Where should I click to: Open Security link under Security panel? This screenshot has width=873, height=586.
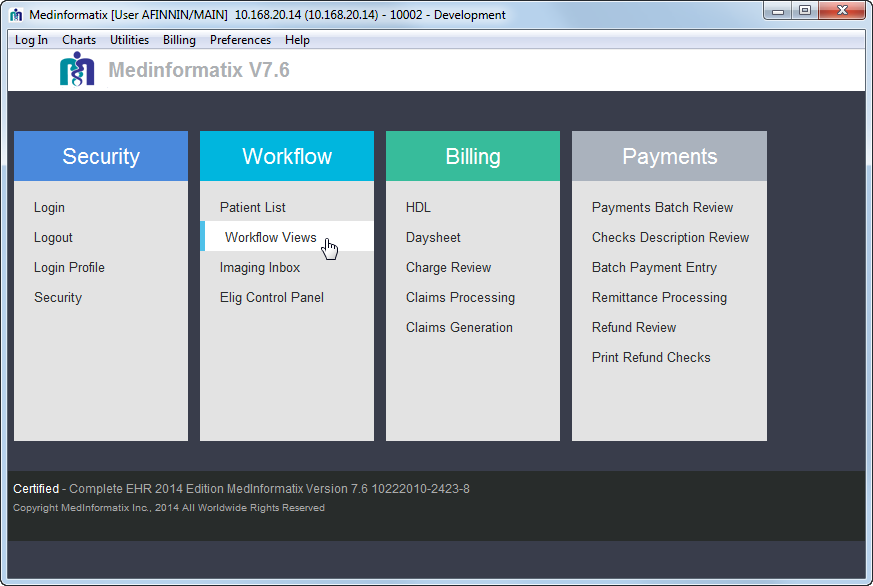pyautogui.click(x=58, y=298)
